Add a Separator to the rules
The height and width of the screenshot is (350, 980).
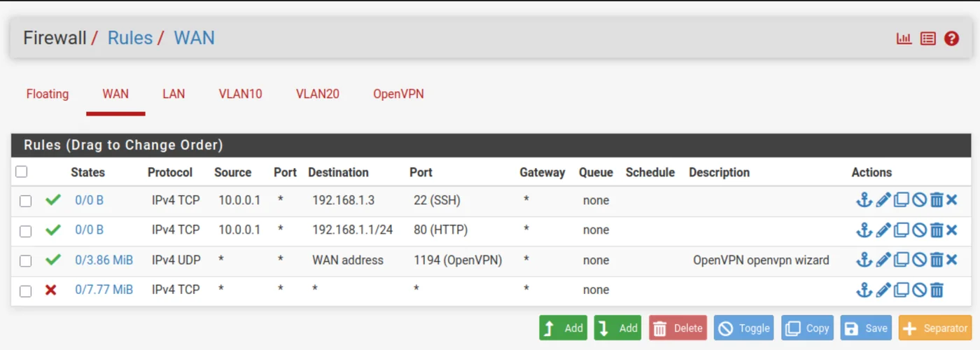936,328
